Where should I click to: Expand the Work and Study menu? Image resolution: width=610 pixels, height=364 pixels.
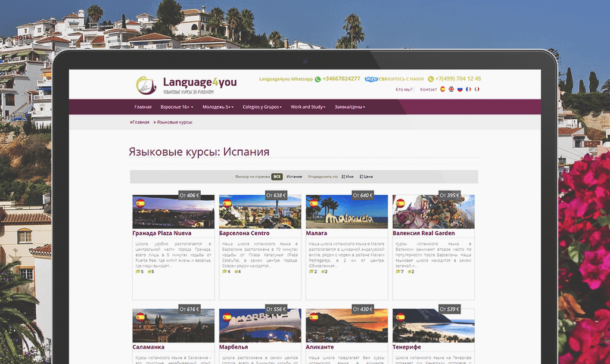[x=308, y=107]
